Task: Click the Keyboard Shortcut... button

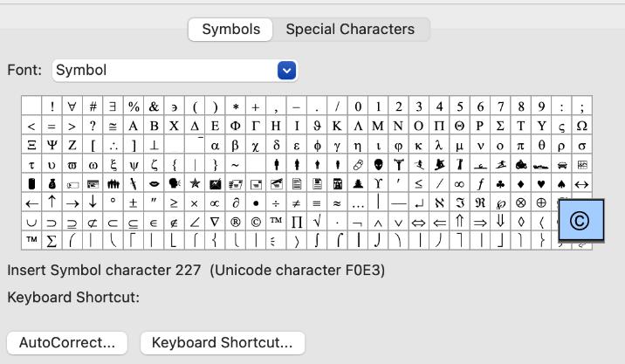Action: tap(223, 343)
